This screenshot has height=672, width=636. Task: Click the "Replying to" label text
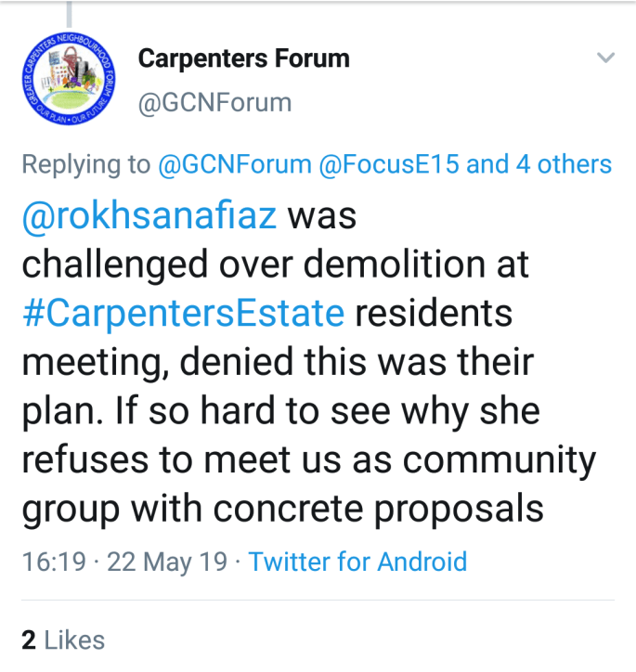tap(85, 164)
